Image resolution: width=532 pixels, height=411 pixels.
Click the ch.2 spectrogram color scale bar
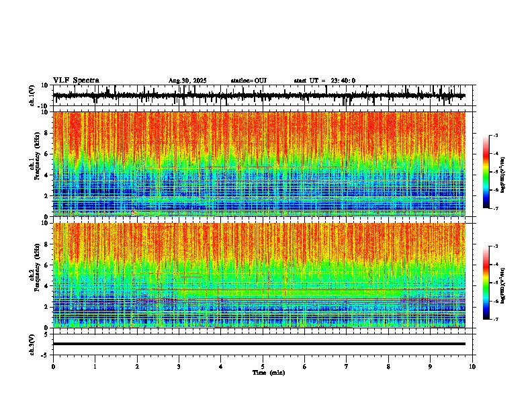pos(486,283)
